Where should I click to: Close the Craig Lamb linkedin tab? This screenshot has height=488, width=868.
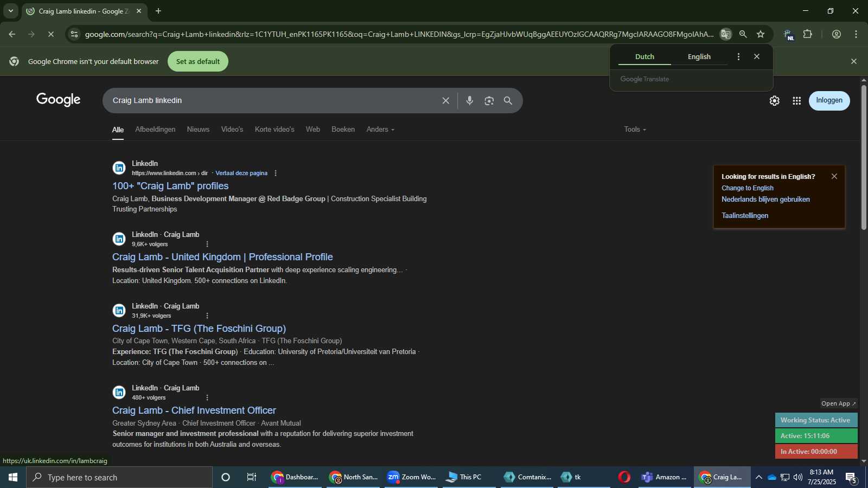point(139,11)
